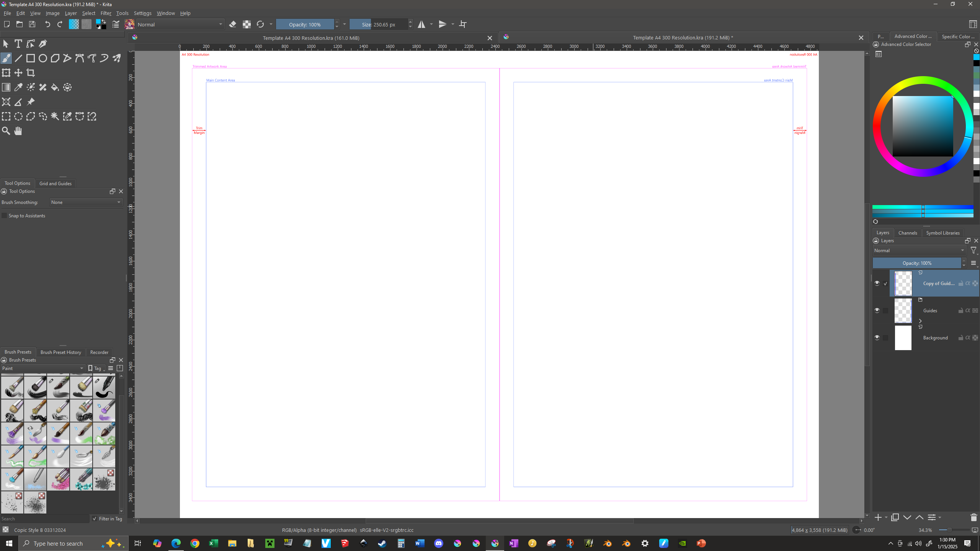Select the Color Sampler eyedropper tool
Image resolution: width=980 pixels, height=551 pixels.
18,87
